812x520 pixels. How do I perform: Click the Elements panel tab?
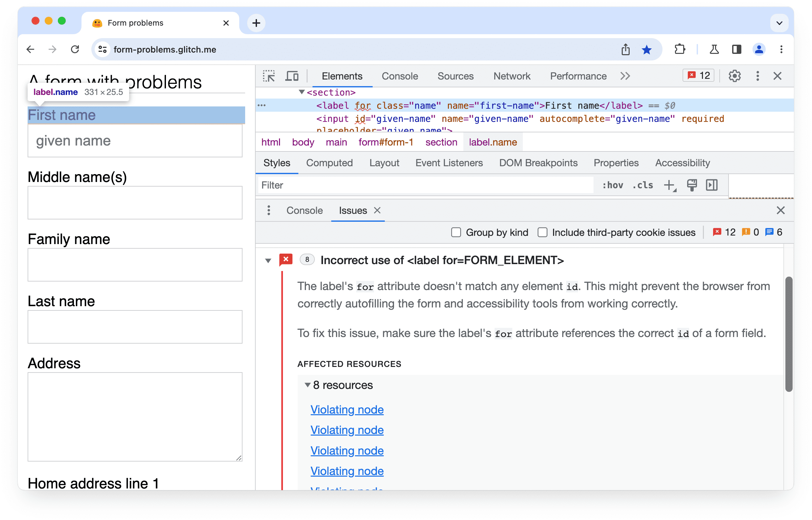point(343,76)
